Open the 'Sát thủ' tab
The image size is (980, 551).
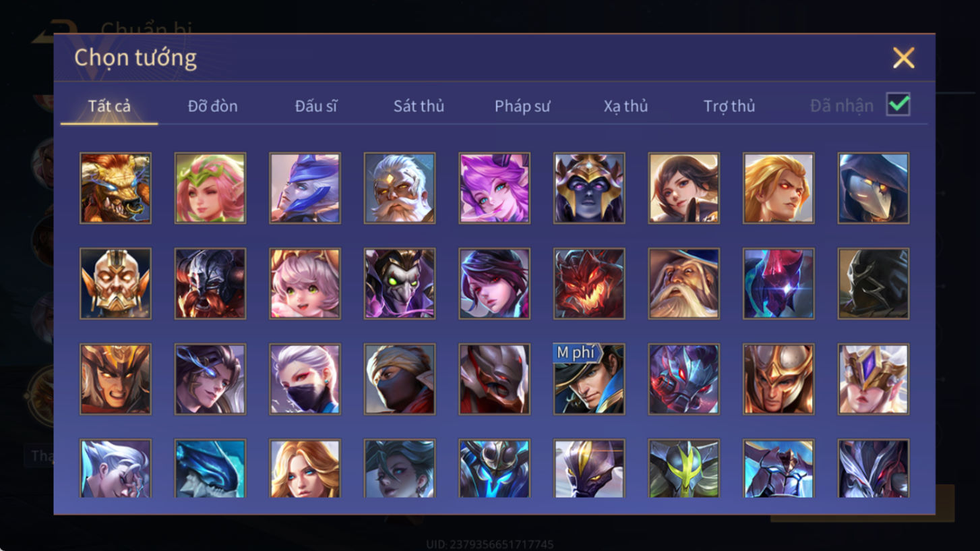tap(419, 106)
